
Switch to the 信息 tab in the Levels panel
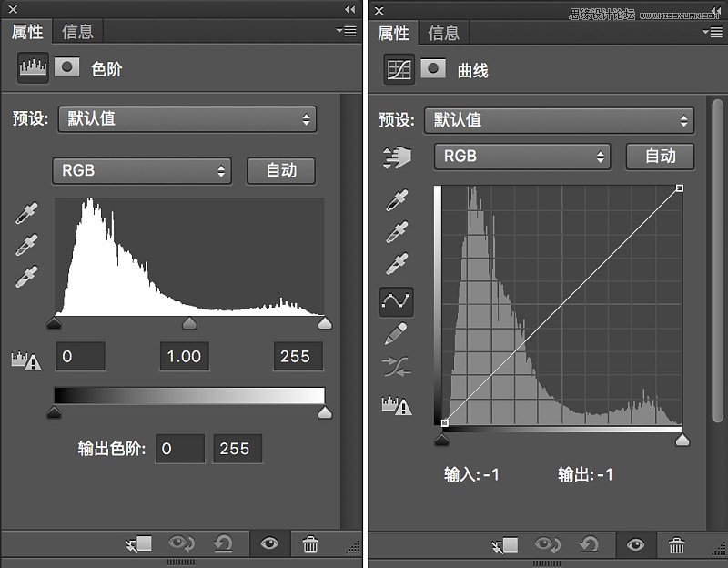coord(77,31)
